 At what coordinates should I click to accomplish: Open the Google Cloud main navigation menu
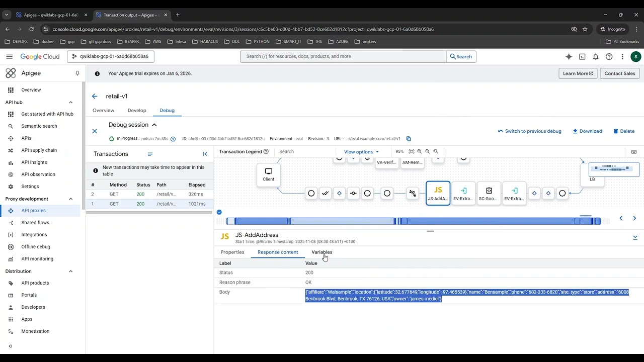point(9,57)
